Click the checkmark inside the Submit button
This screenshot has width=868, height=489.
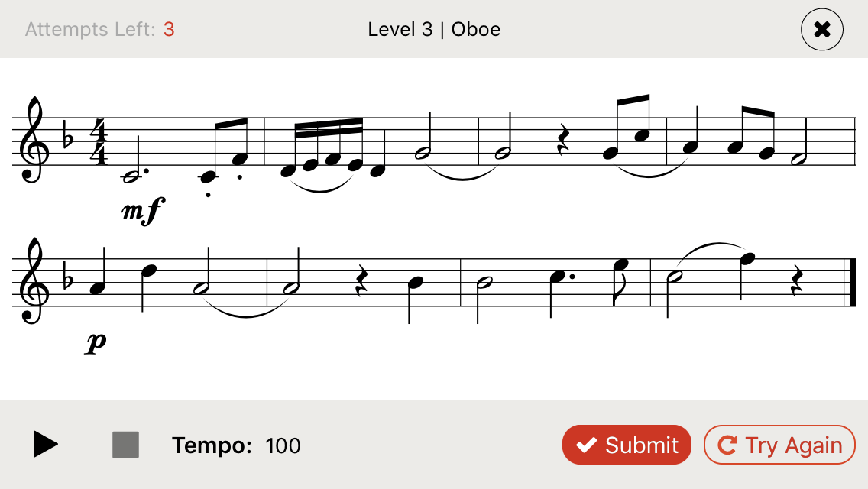[587, 444]
